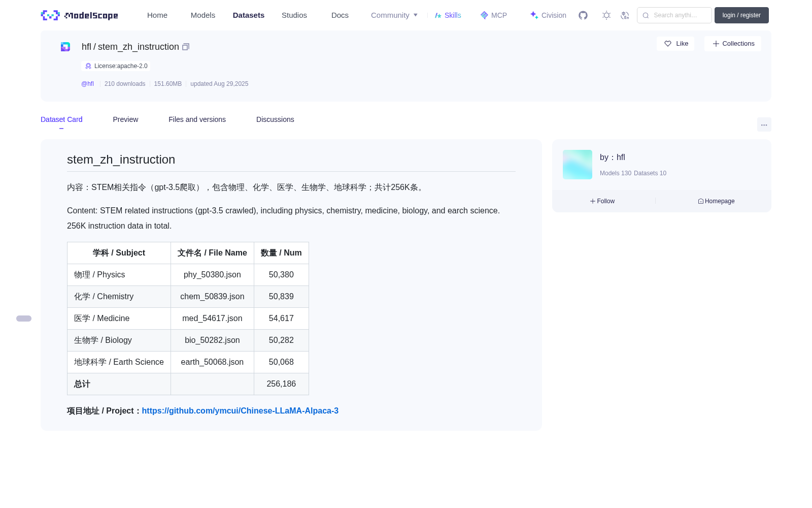Open Studios in top navigation
This screenshot has width=812, height=508.
294,15
